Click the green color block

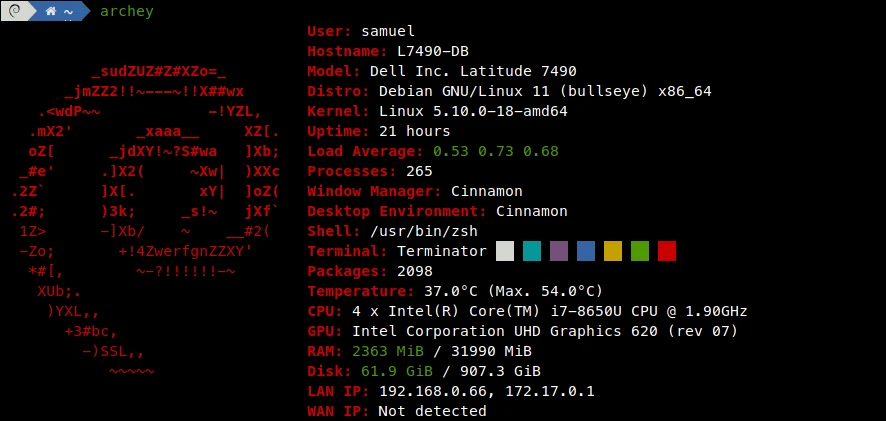640,251
